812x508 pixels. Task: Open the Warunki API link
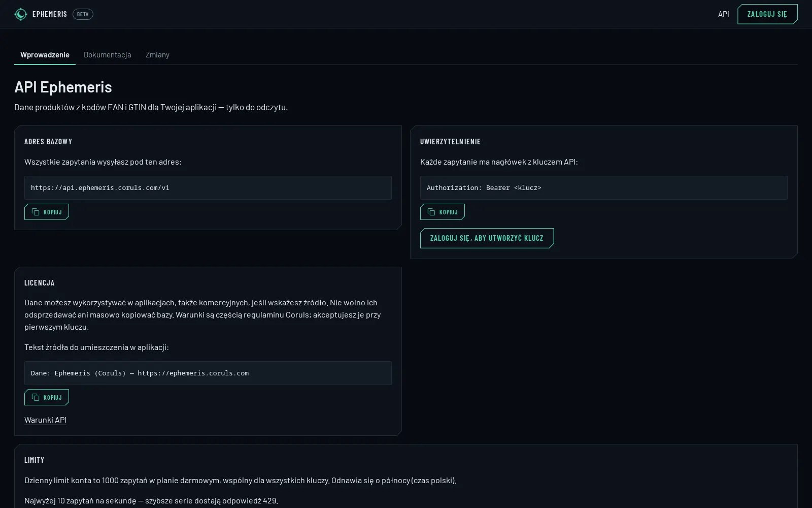tap(45, 420)
